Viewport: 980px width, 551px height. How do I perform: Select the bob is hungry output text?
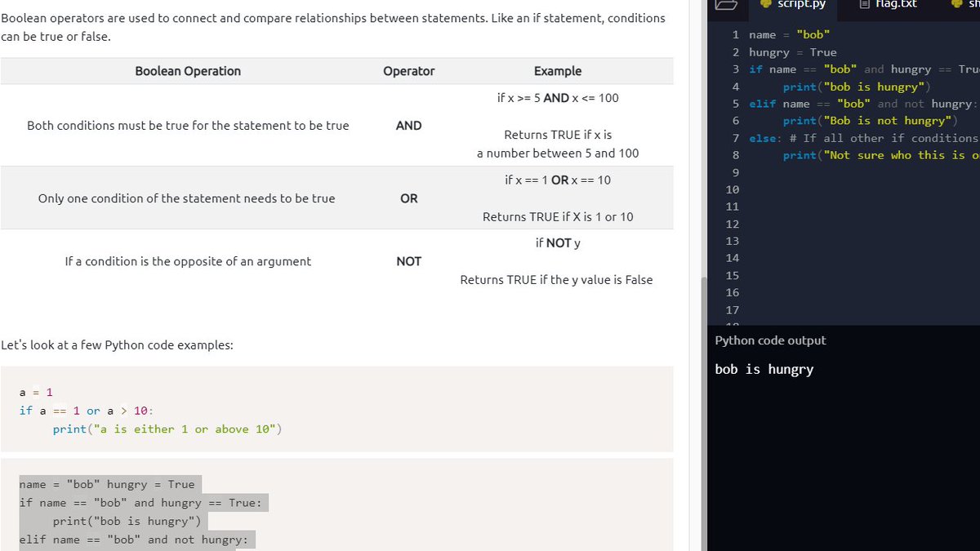click(x=761, y=369)
